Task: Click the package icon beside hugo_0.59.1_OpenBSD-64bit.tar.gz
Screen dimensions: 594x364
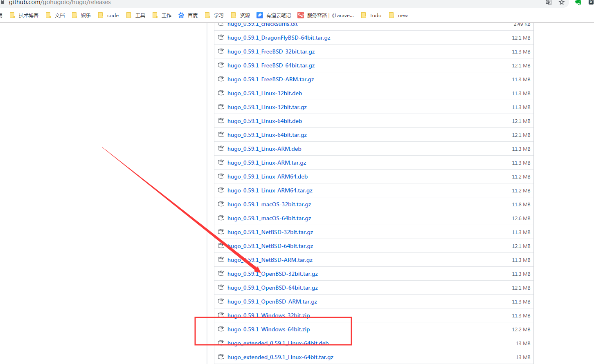Action: 221,288
